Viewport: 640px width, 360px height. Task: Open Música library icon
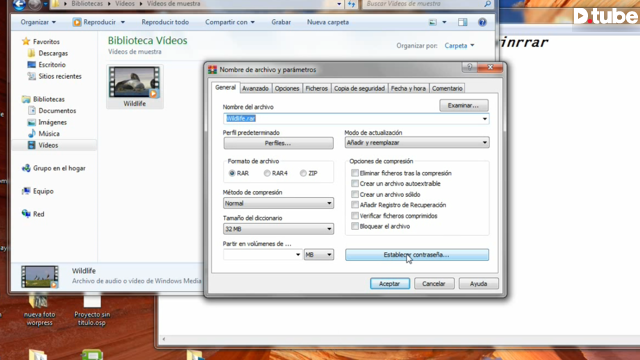31,133
